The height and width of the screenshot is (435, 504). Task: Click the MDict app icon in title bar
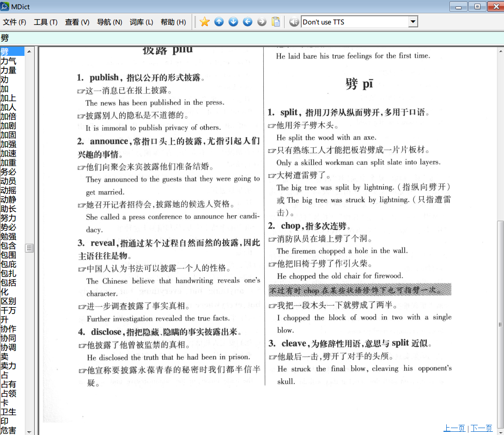[x=5, y=6]
